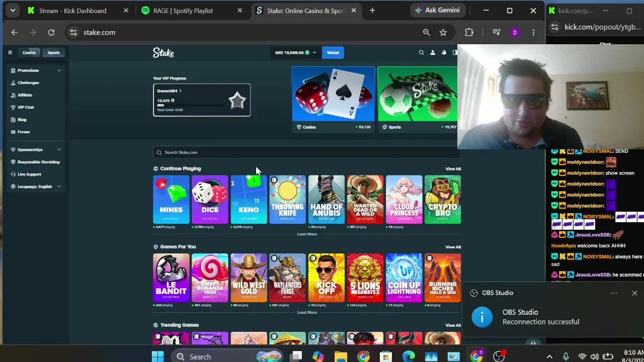The image size is (644, 362).
Task: Dismiss the OBS Studio notification
Action: (x=634, y=293)
